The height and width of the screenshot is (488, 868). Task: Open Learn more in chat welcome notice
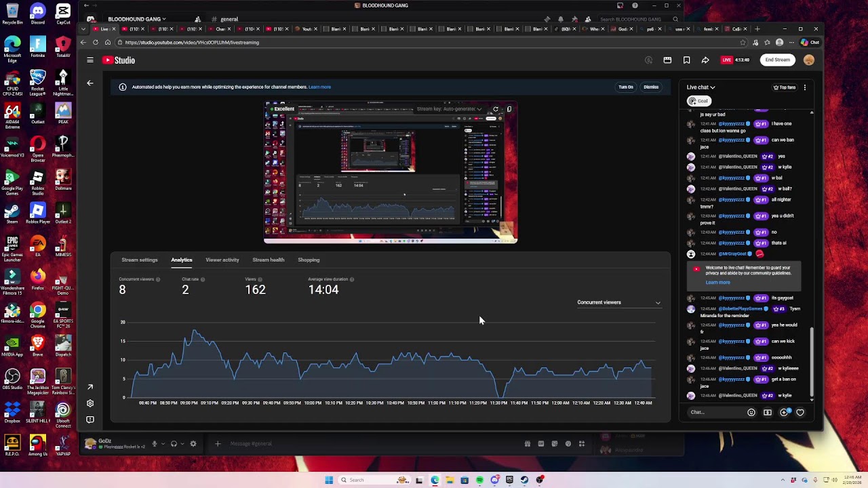pos(717,283)
